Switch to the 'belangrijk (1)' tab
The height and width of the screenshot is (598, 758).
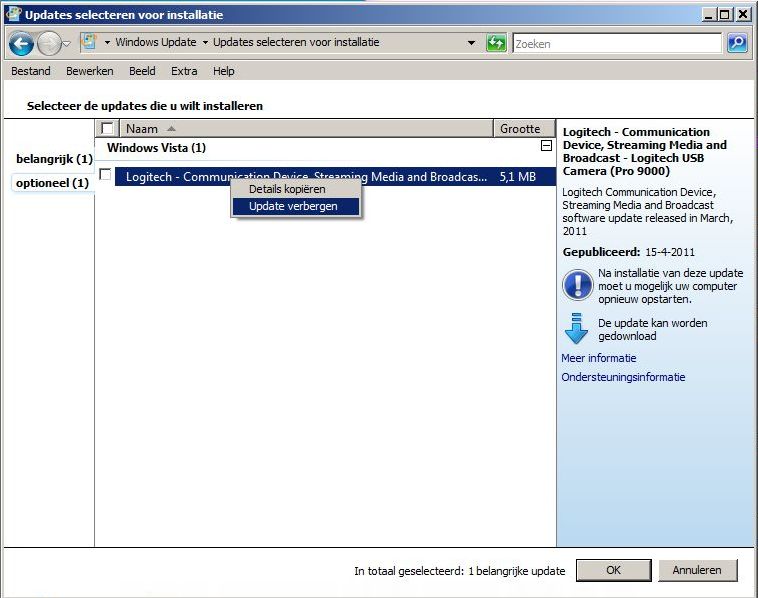pos(54,159)
